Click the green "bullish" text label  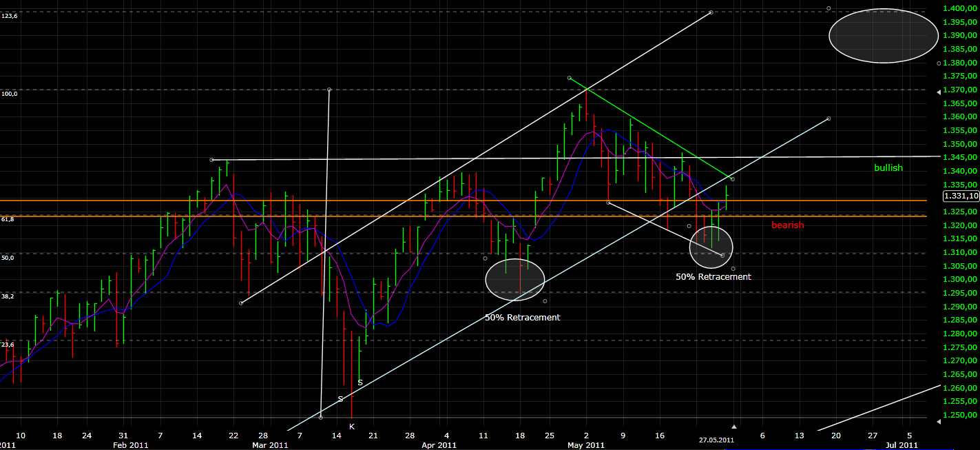click(888, 168)
